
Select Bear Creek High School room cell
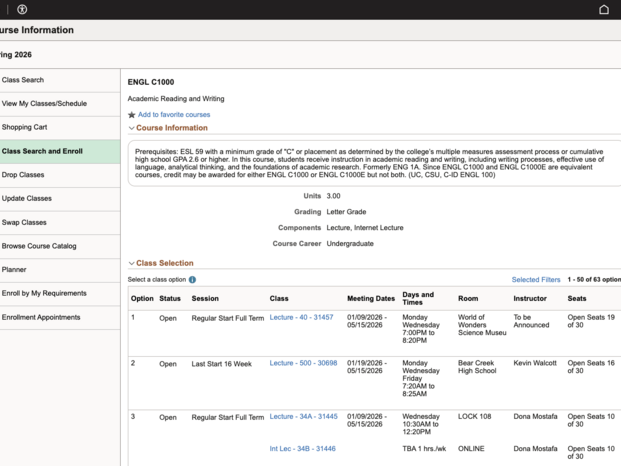tap(477, 367)
